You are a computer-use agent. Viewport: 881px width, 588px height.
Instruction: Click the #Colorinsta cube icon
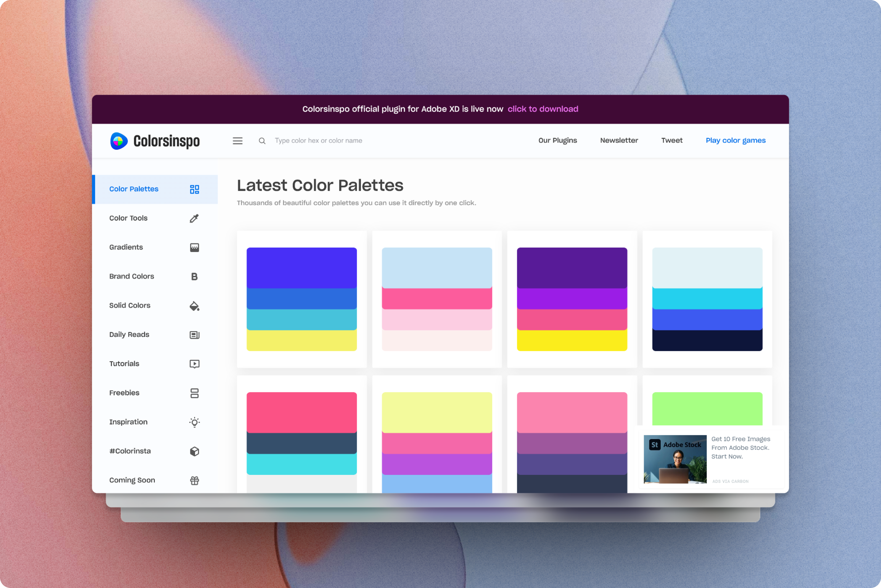tap(194, 451)
